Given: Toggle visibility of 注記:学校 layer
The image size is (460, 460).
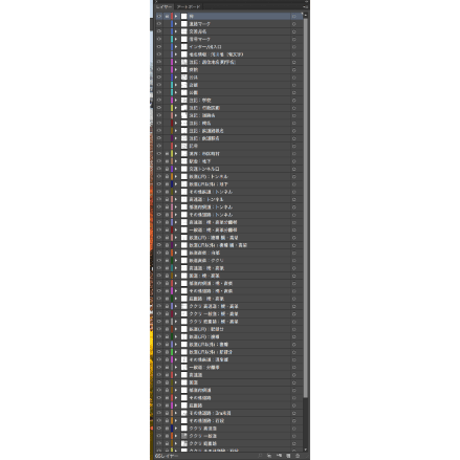Looking at the screenshot, I should coord(159,100).
